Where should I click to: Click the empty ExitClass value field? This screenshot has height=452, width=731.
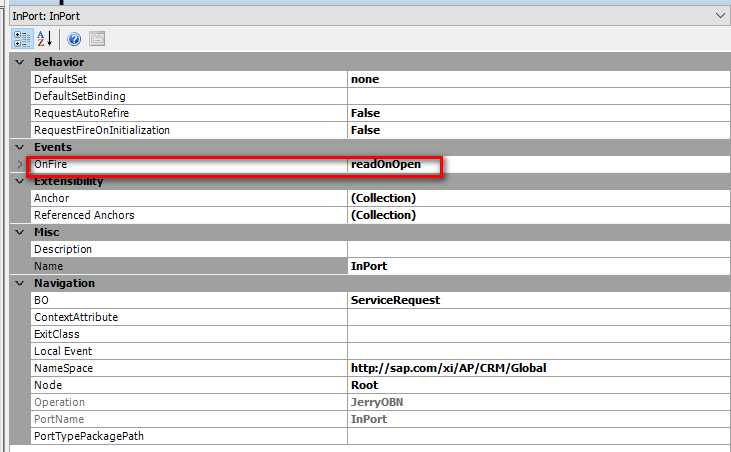(x=538, y=334)
